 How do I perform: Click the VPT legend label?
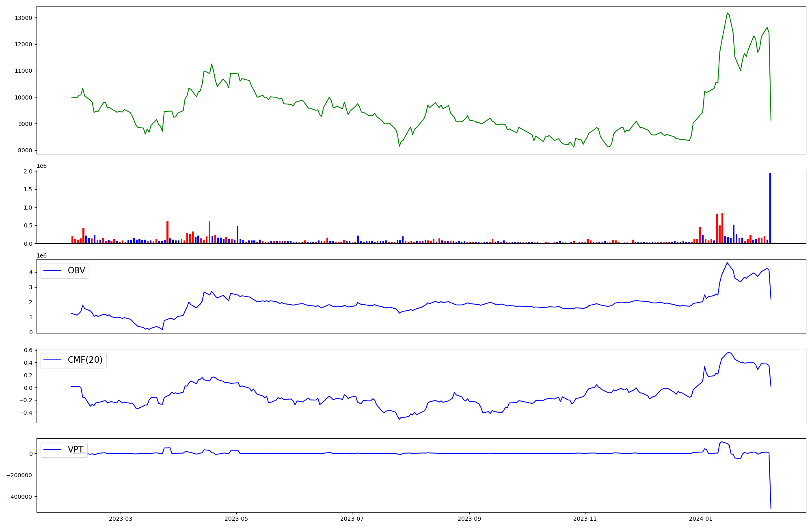76,450
